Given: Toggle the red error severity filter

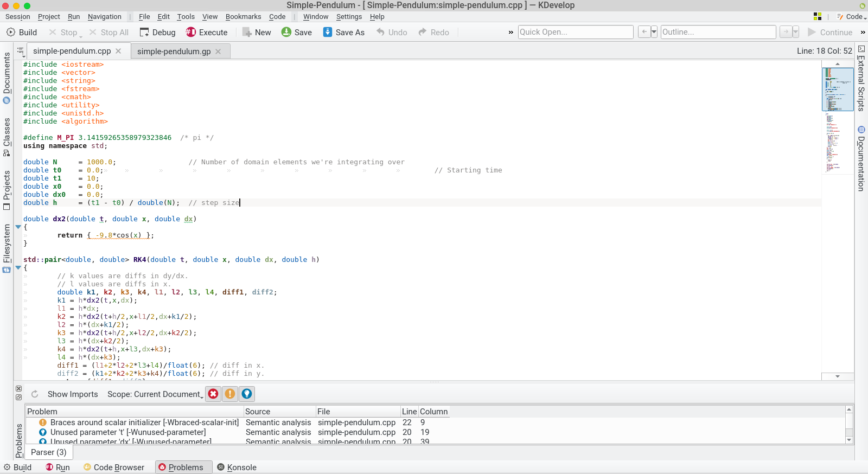Looking at the screenshot, I should [213, 394].
